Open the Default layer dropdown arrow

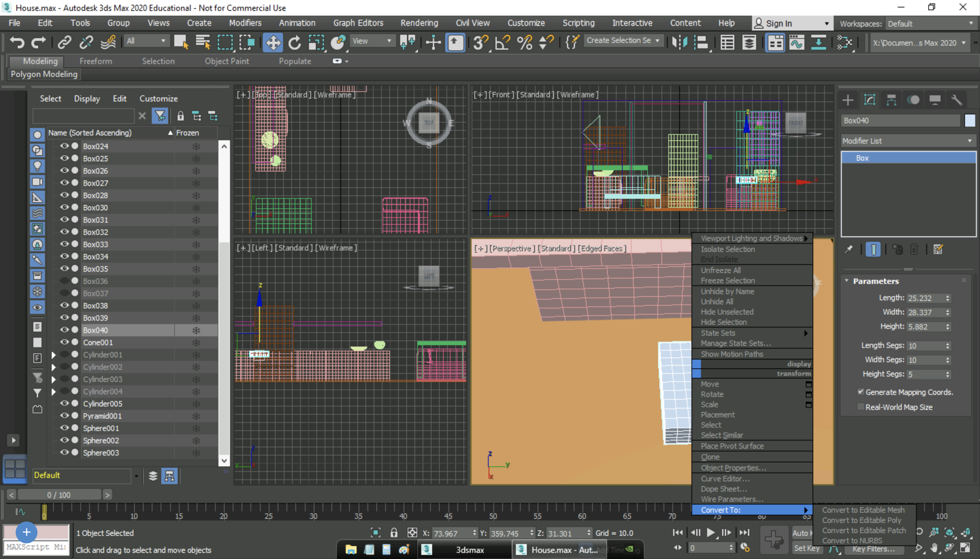[136, 476]
